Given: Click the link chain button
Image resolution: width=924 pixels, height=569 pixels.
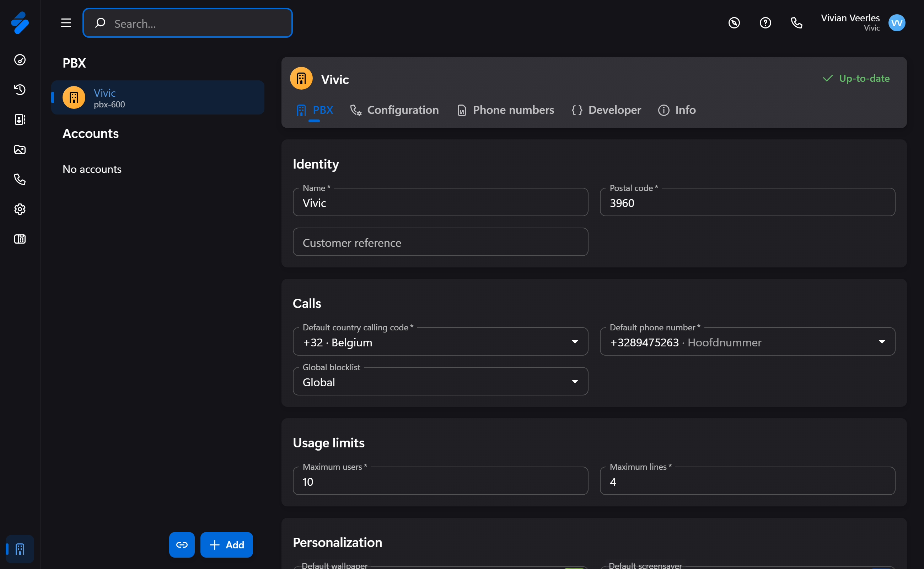Looking at the screenshot, I should 182,544.
